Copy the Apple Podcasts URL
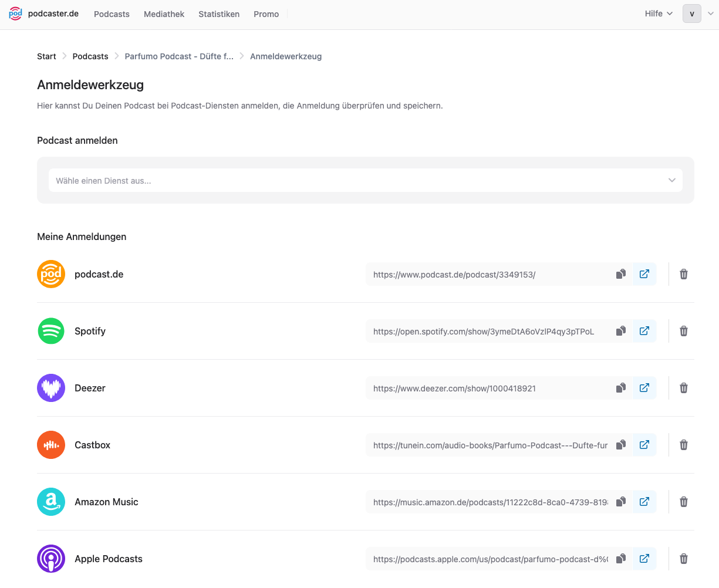This screenshot has width=719, height=588. click(621, 559)
